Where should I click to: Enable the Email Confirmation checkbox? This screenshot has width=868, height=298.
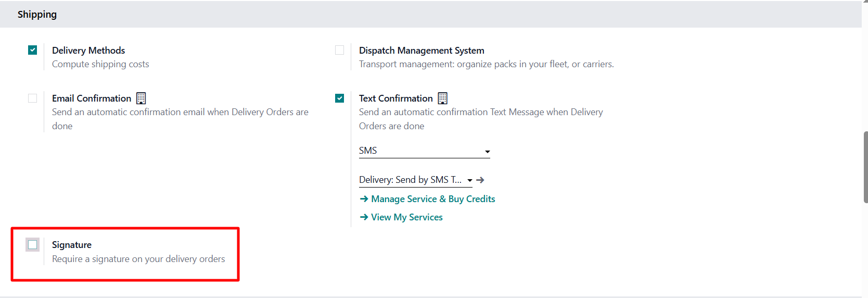click(33, 98)
